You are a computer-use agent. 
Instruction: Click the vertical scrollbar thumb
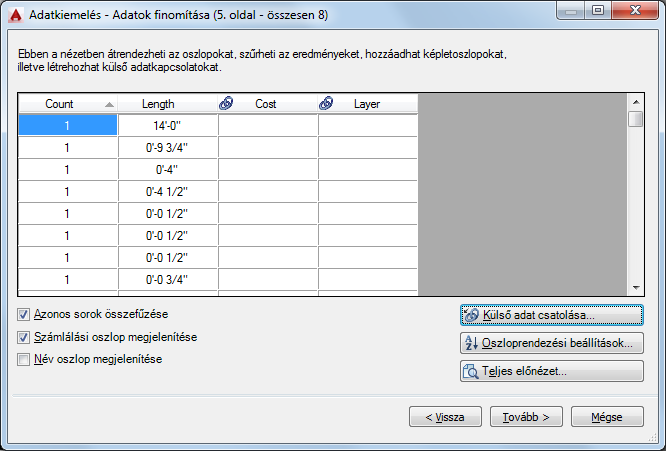636,119
